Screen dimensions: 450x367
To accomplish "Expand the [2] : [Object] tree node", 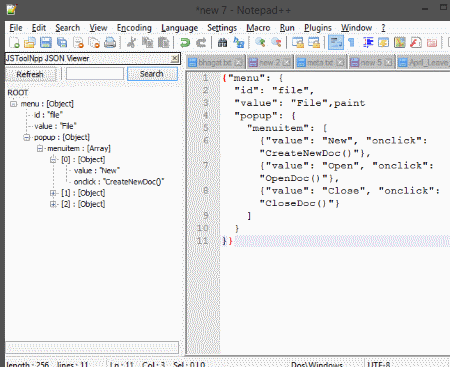I will click(53, 204).
